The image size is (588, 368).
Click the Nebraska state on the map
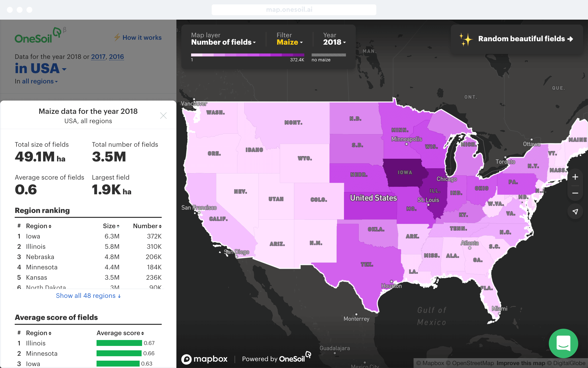[358, 175]
